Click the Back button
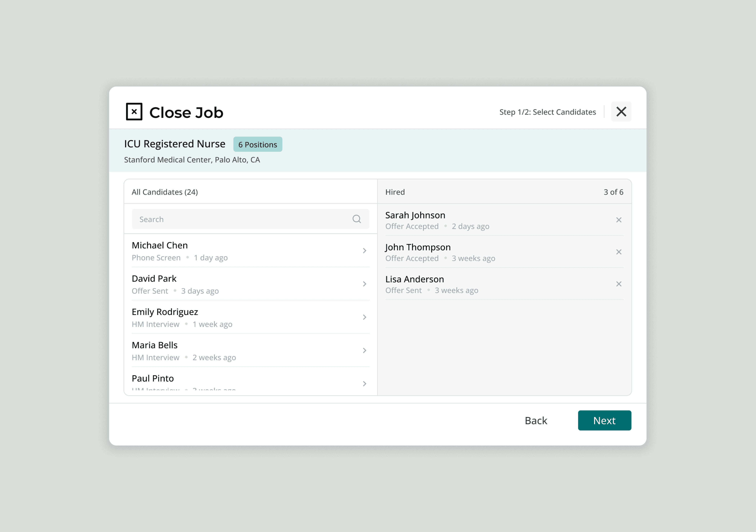This screenshot has width=756, height=532. (x=536, y=420)
